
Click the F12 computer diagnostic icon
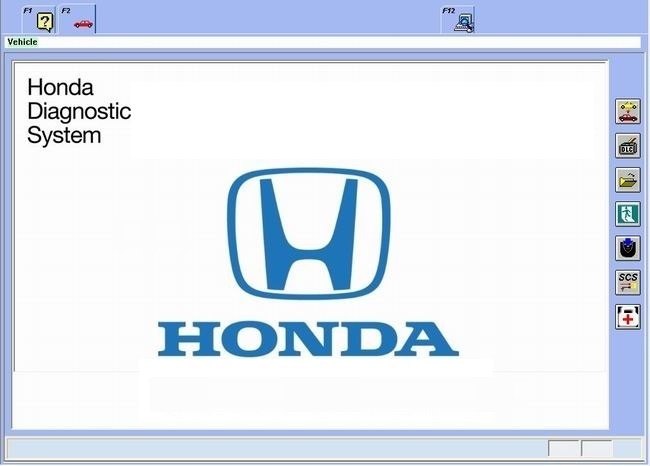[x=458, y=19]
